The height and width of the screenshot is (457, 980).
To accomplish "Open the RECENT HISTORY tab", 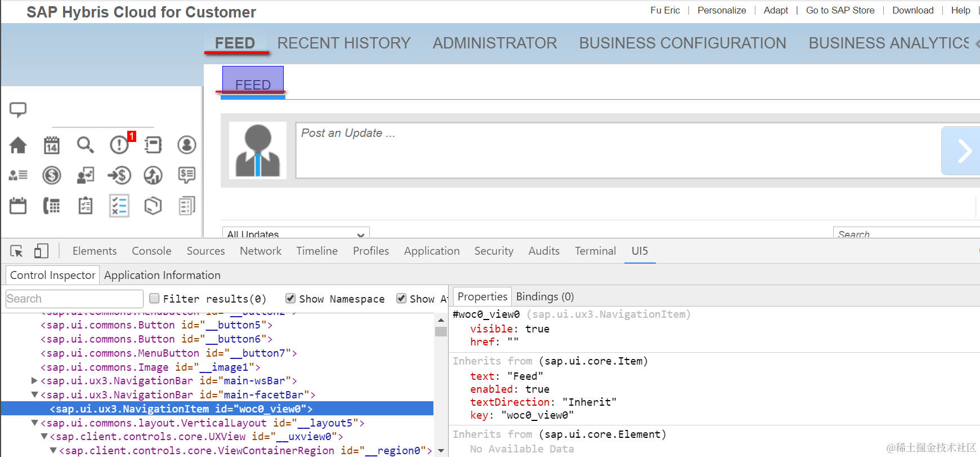I will (x=344, y=43).
